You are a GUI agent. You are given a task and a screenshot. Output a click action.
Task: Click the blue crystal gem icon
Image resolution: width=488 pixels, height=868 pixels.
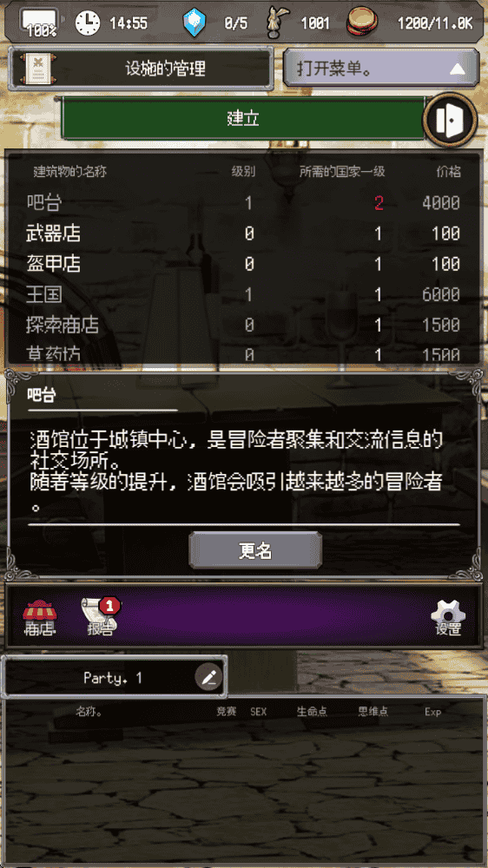click(x=195, y=23)
